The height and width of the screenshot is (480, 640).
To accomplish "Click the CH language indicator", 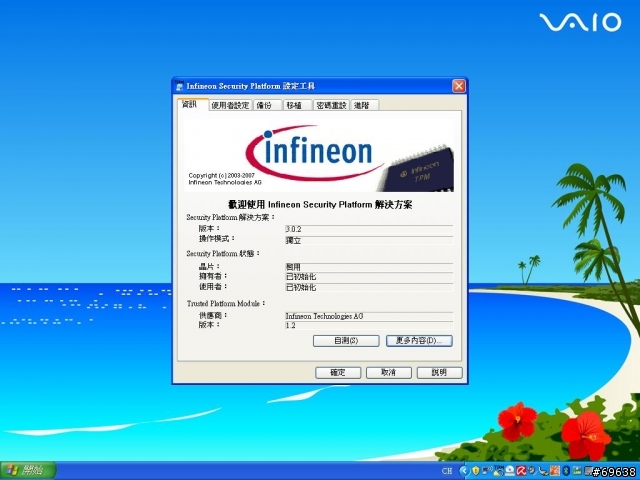I will (x=447, y=471).
